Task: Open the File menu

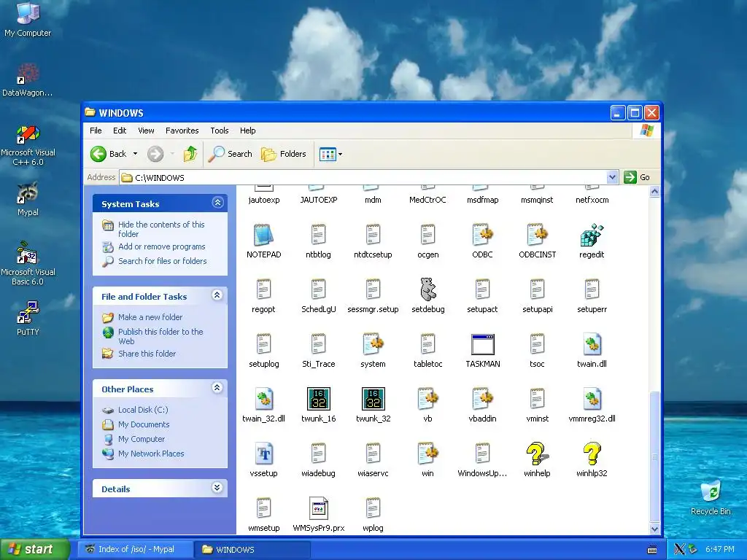Action: tap(96, 131)
